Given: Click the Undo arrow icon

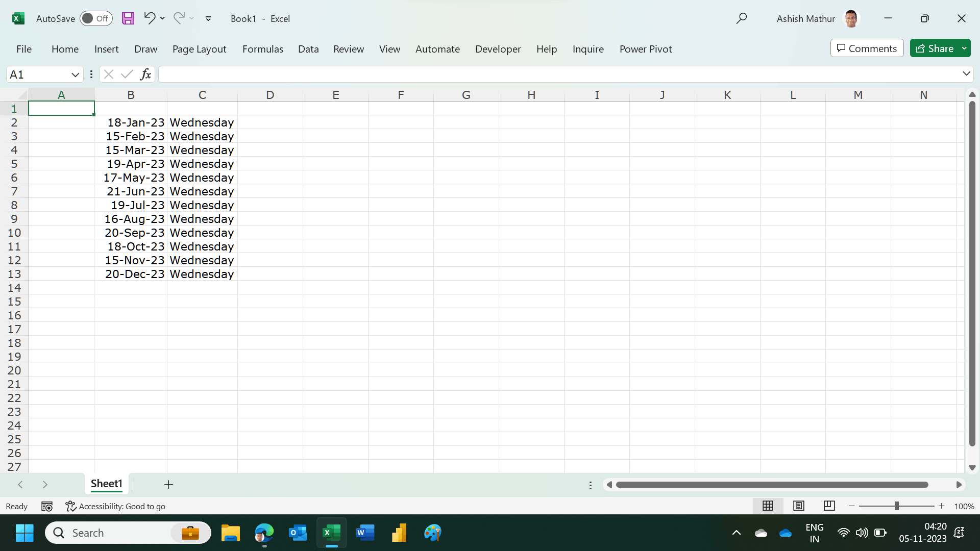Looking at the screenshot, I should tap(149, 18).
